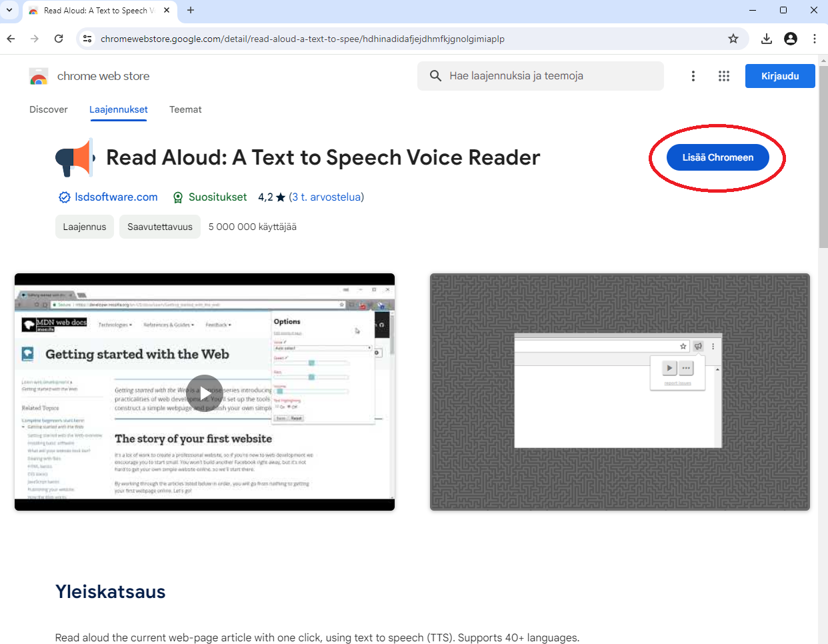Click the site information icon in address bar
Screen dimensions: 828x644
coord(87,39)
